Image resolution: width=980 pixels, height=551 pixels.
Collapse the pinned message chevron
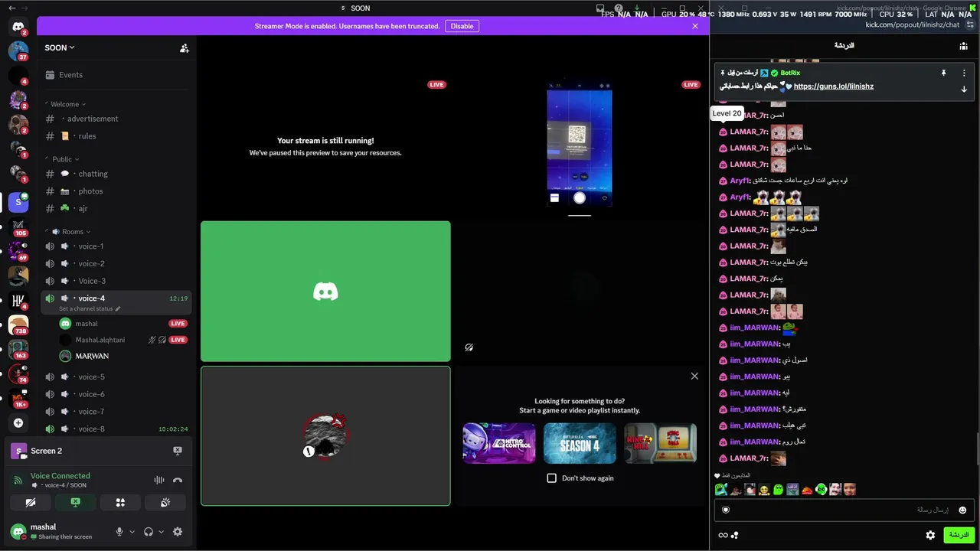pyautogui.click(x=964, y=90)
